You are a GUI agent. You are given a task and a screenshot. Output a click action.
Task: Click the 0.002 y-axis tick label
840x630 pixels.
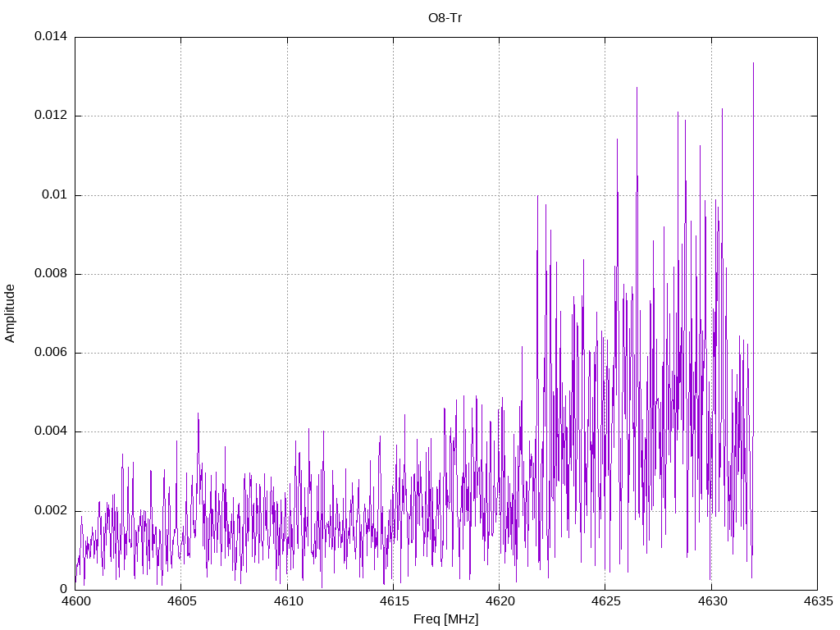pyautogui.click(x=51, y=510)
